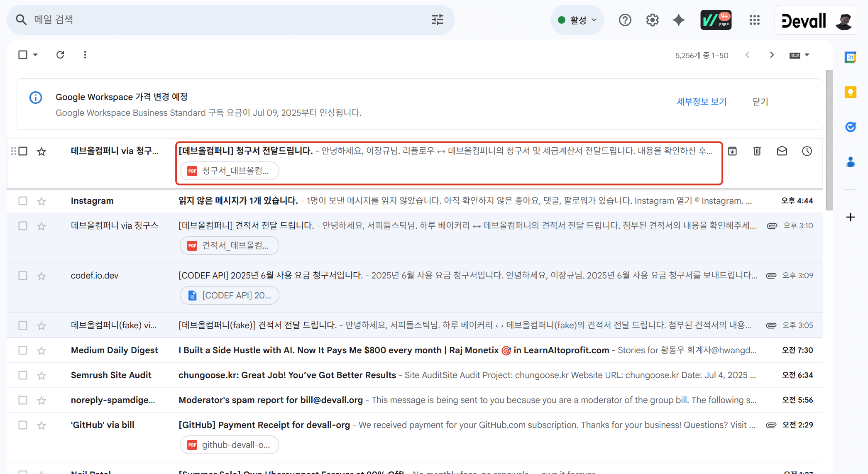Select the 'GitHub' via bill checkbox
This screenshot has width=868, height=474.
23,425
